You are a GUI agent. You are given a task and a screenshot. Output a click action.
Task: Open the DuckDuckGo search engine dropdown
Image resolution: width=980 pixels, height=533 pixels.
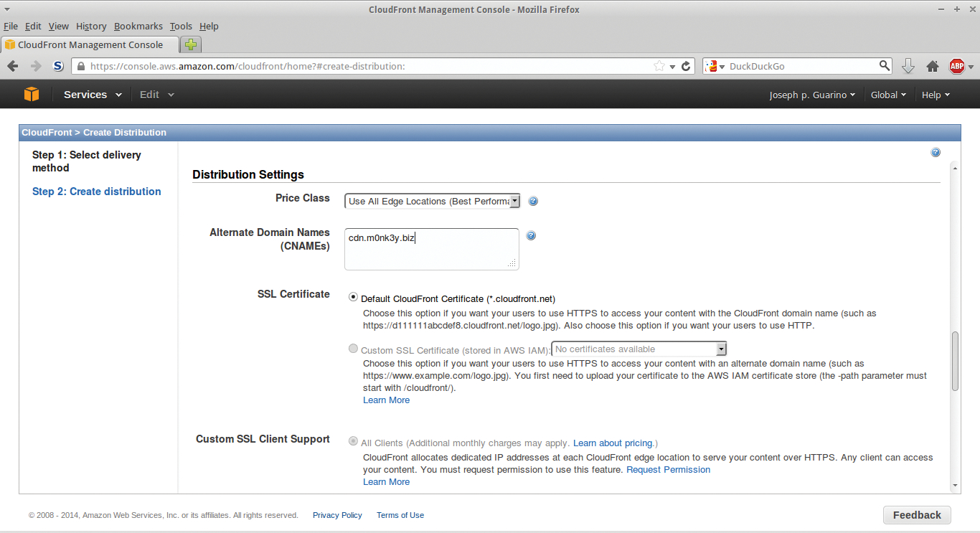[720, 65]
